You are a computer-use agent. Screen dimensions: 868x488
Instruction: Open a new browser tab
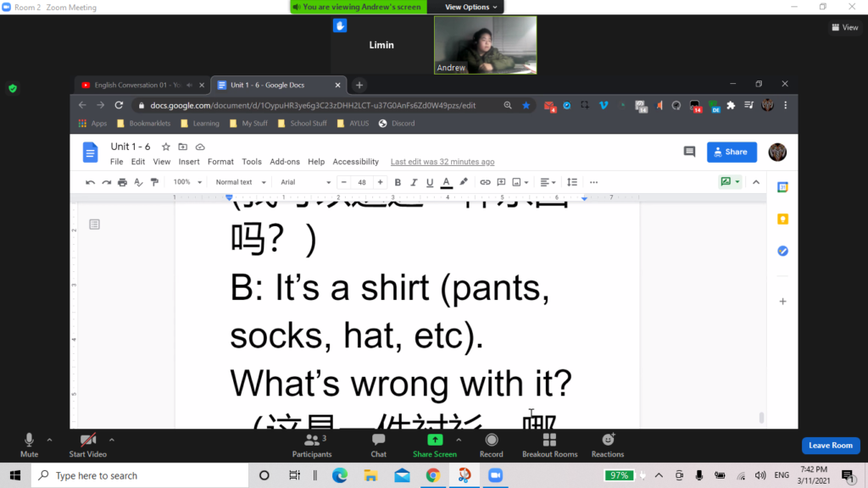point(359,86)
